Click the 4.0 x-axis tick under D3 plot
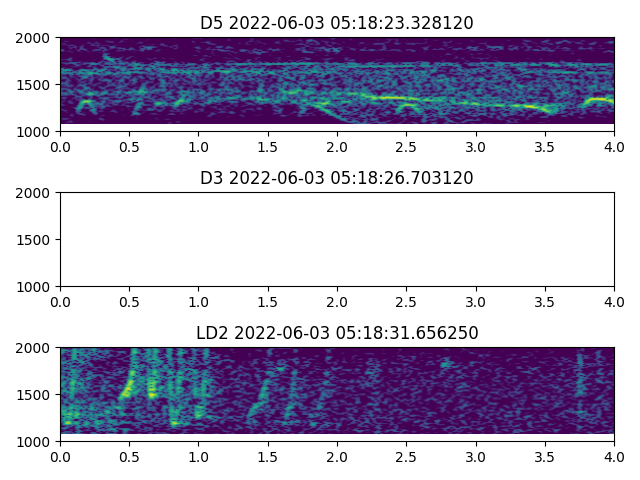640x480 pixels. (x=614, y=301)
